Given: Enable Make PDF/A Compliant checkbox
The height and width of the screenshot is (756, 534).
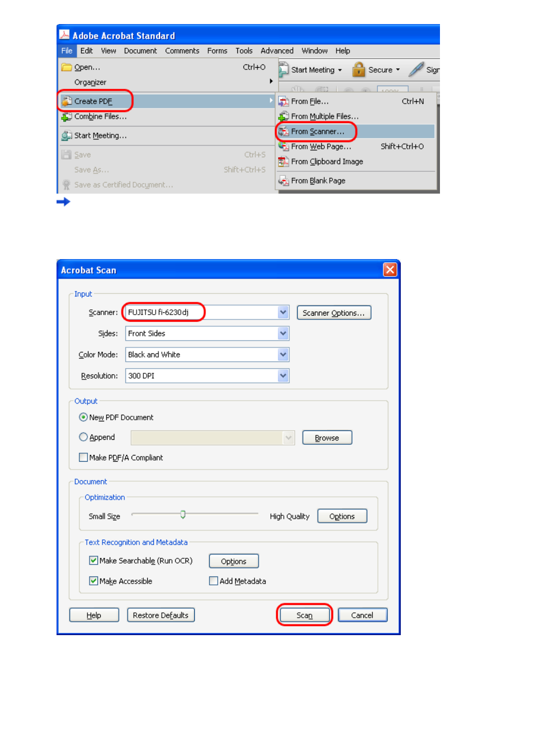Looking at the screenshot, I should pos(83,457).
